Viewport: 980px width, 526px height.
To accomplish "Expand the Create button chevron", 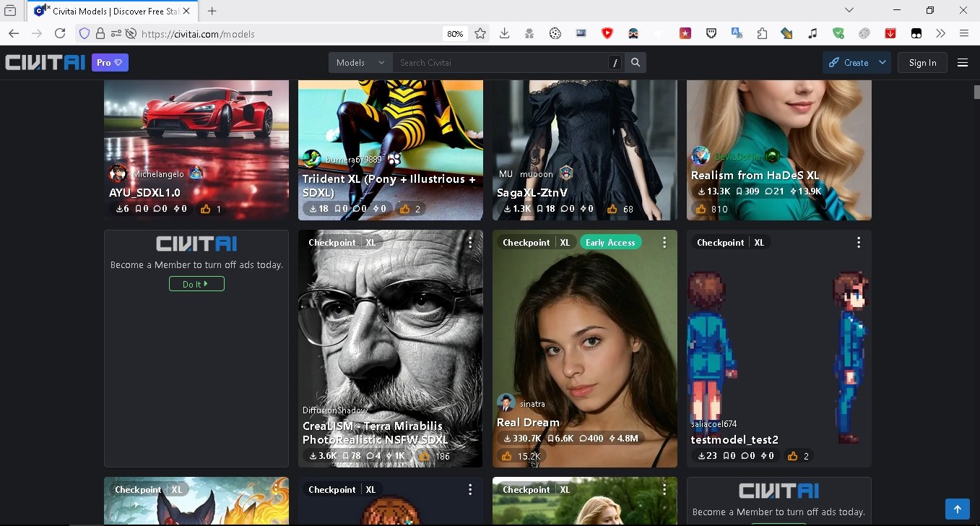I will 881,62.
